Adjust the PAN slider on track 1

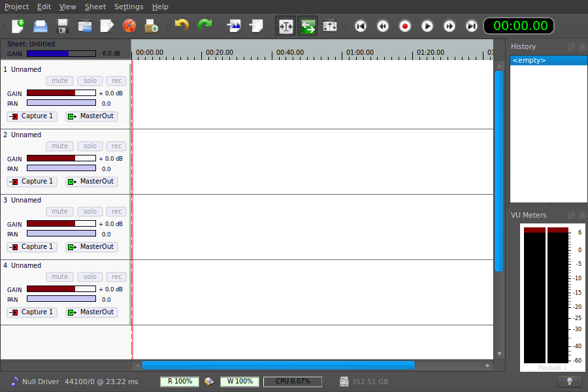point(61,102)
